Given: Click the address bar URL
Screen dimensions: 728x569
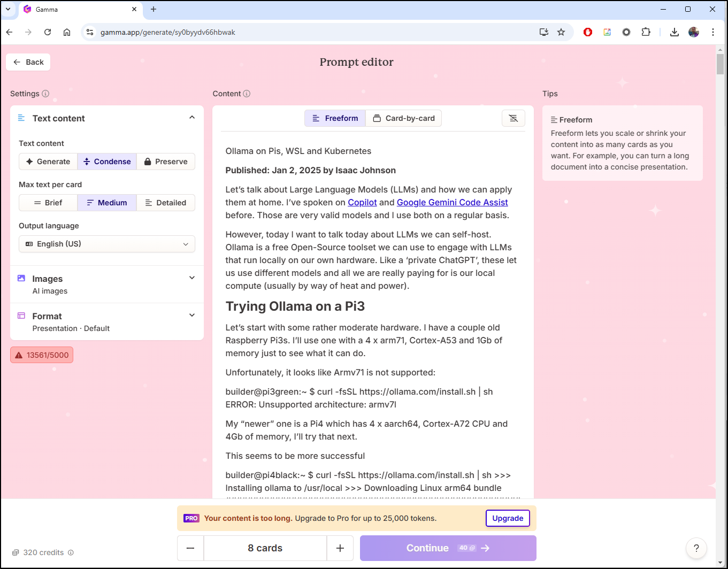Looking at the screenshot, I should [168, 32].
